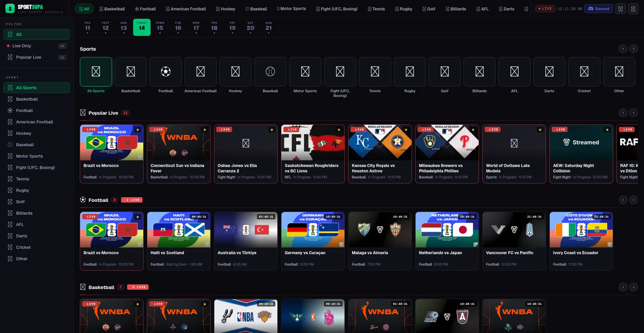Advance the Basketball carousel with next arrow

click(x=634, y=287)
